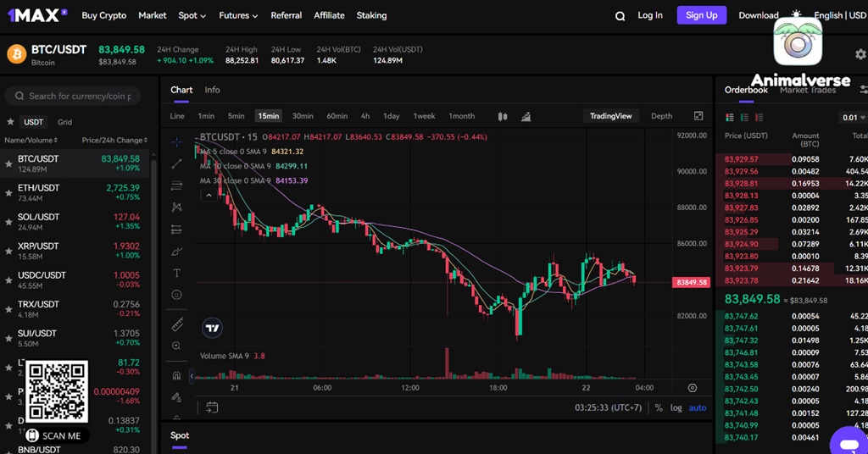
Task: Toggle favorite star for XRP/USDT
Action: [8, 251]
